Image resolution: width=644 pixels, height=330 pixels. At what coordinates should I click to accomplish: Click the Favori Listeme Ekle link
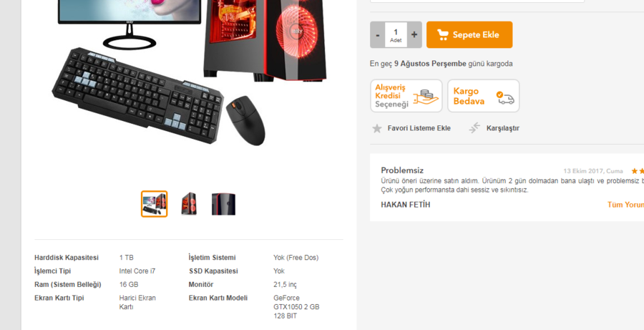click(x=419, y=128)
